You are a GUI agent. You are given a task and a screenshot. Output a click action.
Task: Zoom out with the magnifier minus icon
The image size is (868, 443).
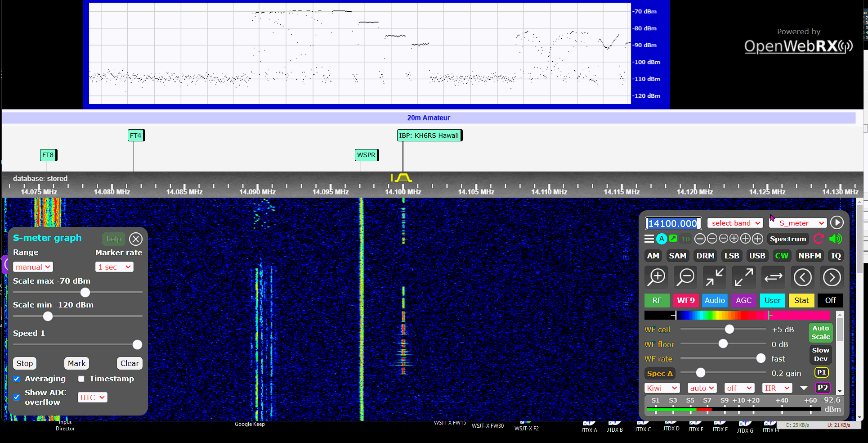[686, 277]
